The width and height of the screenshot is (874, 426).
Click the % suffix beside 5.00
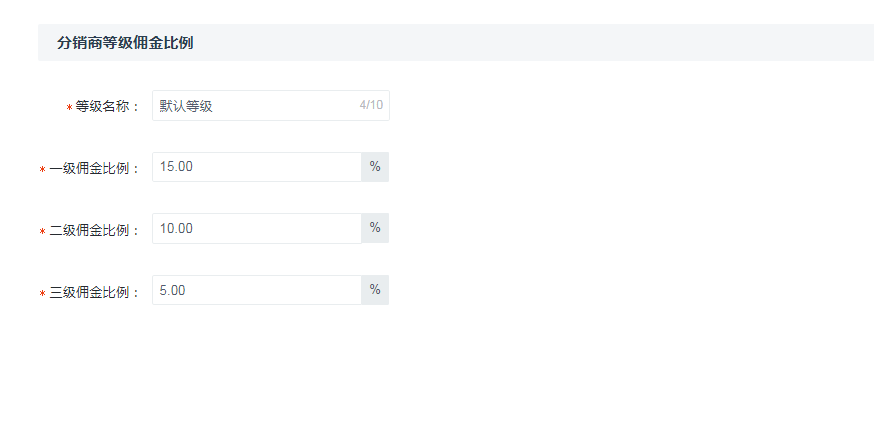click(x=375, y=290)
